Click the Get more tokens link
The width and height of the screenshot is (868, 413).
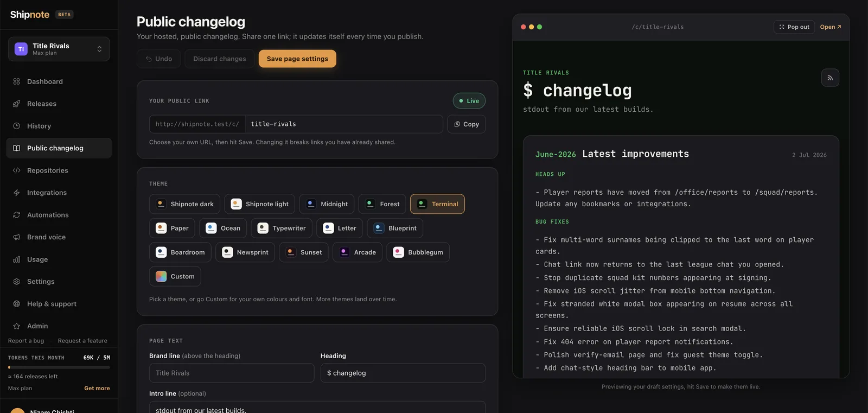click(x=97, y=388)
